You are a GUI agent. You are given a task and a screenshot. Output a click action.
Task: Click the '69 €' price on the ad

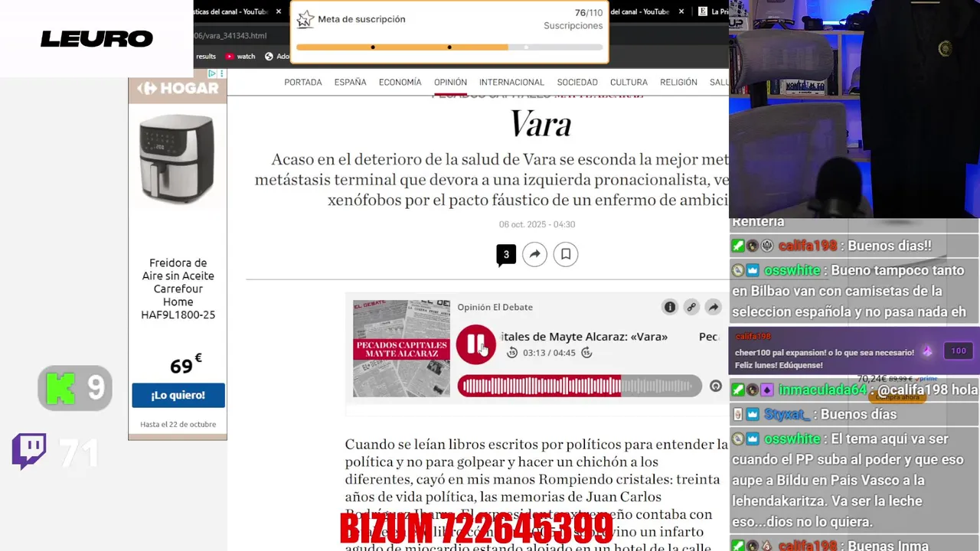[x=185, y=365]
